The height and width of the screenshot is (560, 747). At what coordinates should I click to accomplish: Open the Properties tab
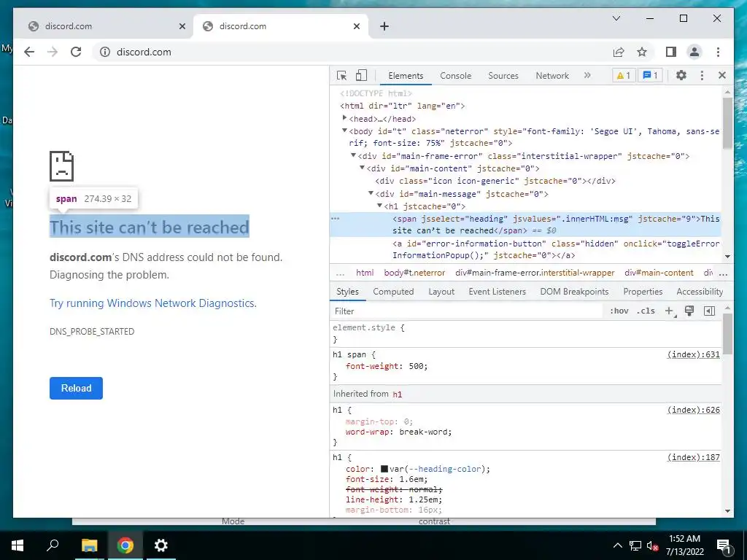(643, 292)
